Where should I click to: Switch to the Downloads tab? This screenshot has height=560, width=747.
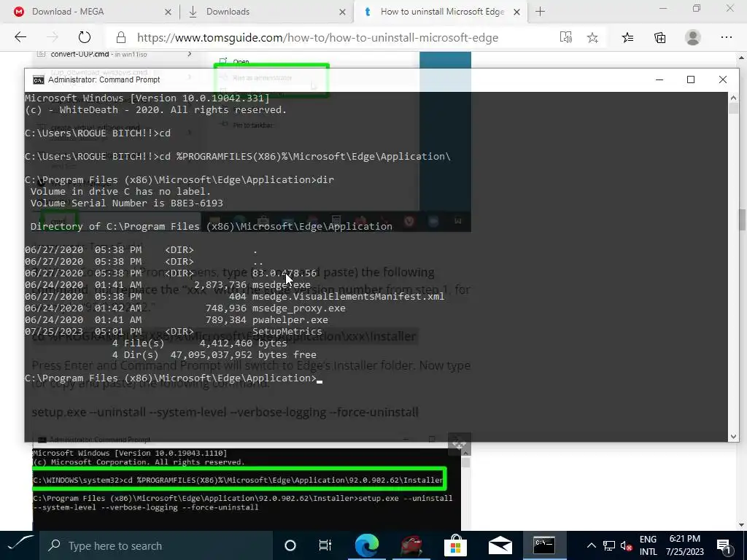[266, 12]
